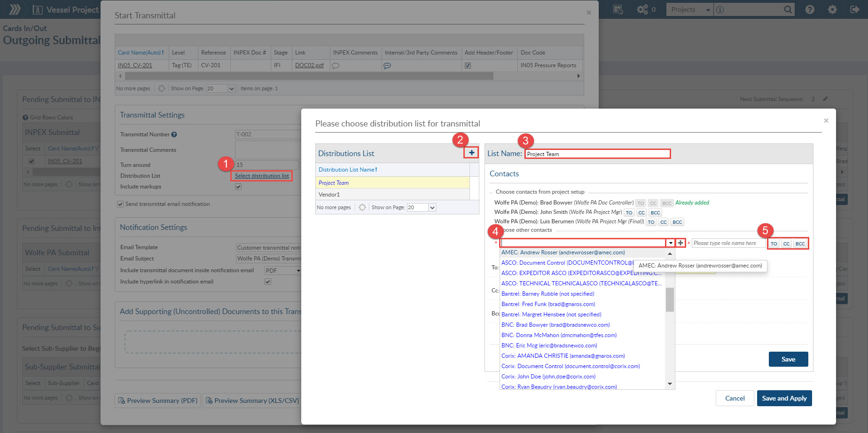Open scheduled dashboard icon in top bar
Image resolution: width=868 pixels, height=433 pixels.
click(618, 9)
